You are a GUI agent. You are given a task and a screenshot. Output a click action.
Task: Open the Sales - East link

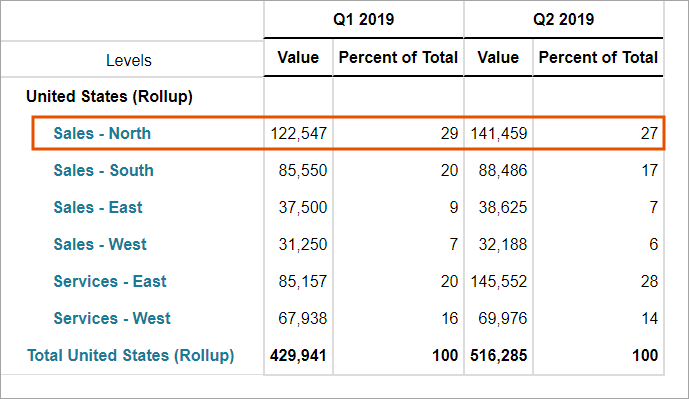click(98, 207)
